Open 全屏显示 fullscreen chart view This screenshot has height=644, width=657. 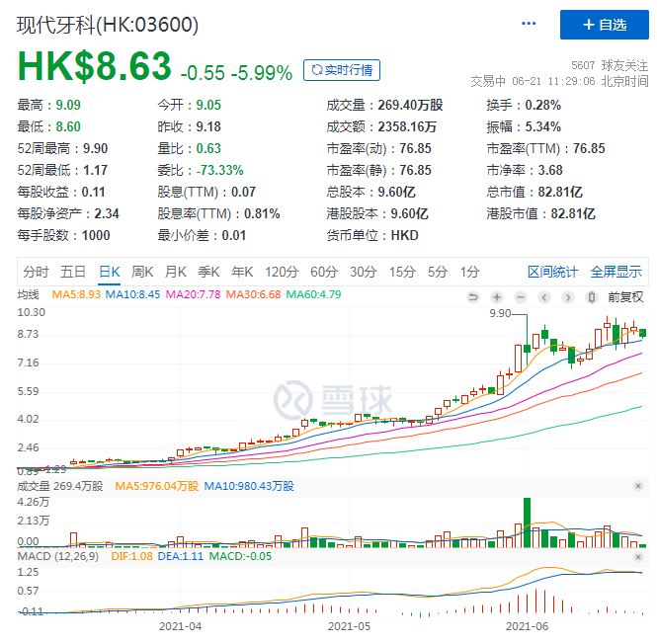pos(616,272)
